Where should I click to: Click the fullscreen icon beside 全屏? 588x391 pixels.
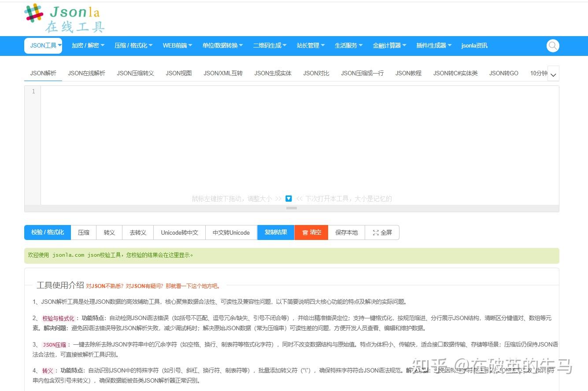377,232
